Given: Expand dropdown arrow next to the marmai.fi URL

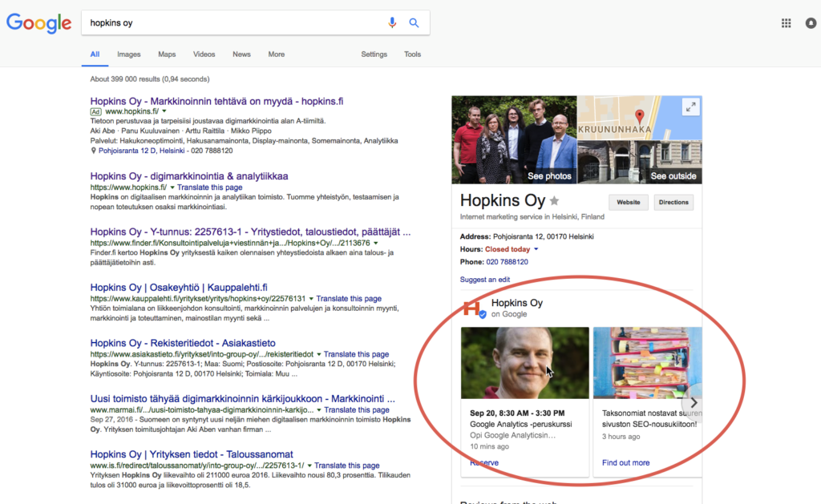Looking at the screenshot, I should coord(319,410).
